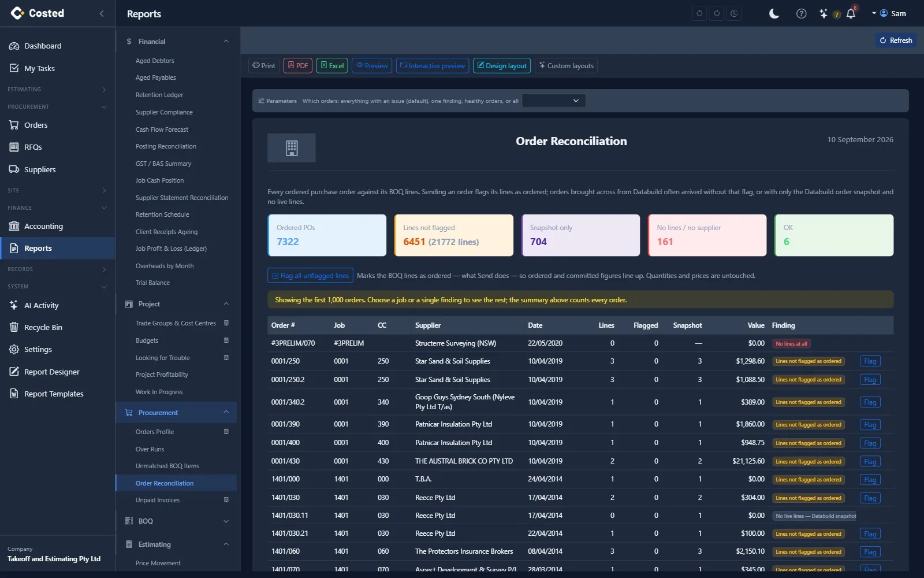Click the icon beside Orders Profile
This screenshot has height=578, width=924.
[x=226, y=432]
